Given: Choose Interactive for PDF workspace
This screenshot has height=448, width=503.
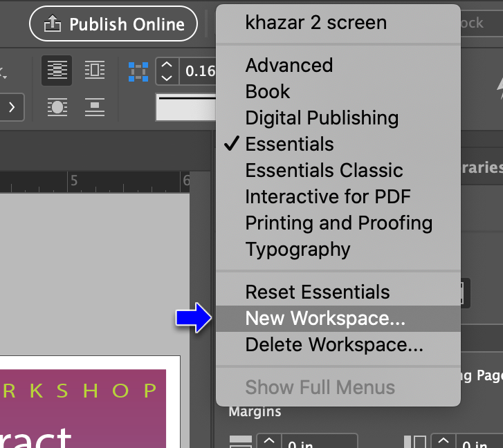Looking at the screenshot, I should [338, 197].
